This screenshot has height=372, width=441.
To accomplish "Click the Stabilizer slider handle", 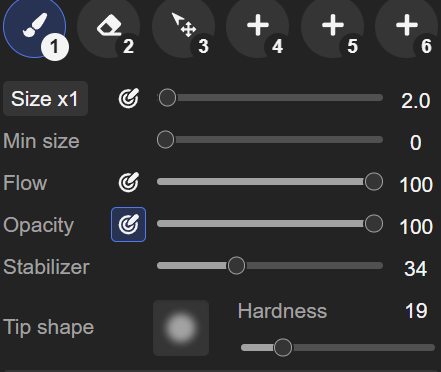I will click(x=236, y=266).
